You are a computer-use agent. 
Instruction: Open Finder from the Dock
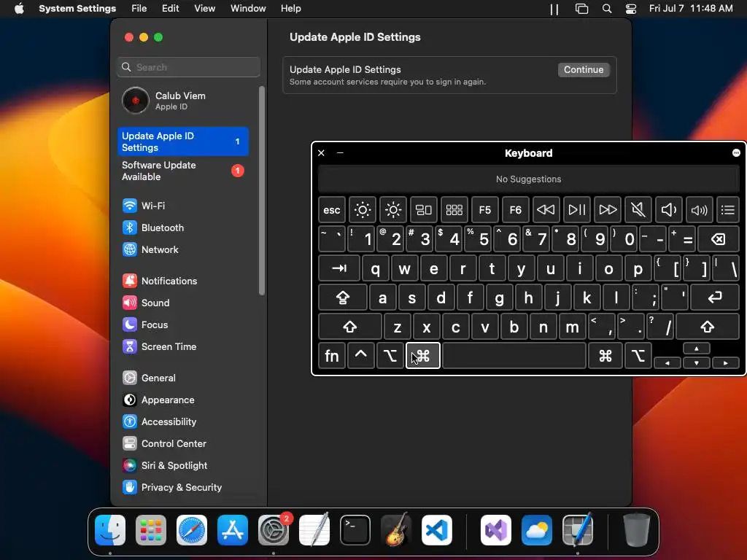[110, 530]
